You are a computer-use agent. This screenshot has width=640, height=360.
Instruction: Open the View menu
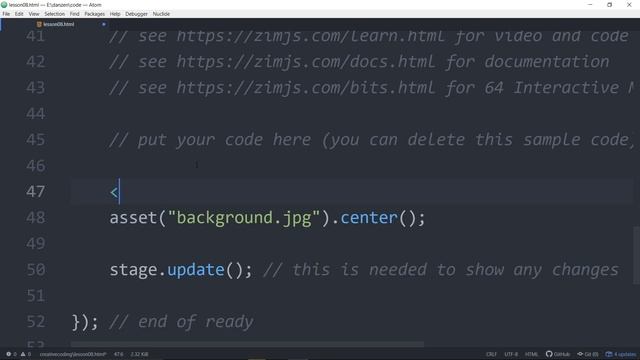34,14
